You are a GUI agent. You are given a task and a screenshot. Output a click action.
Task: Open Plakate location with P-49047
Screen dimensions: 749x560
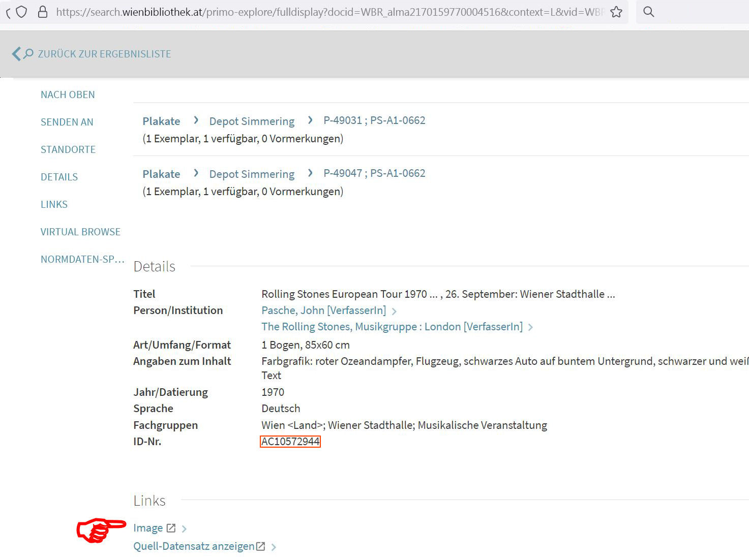point(161,174)
